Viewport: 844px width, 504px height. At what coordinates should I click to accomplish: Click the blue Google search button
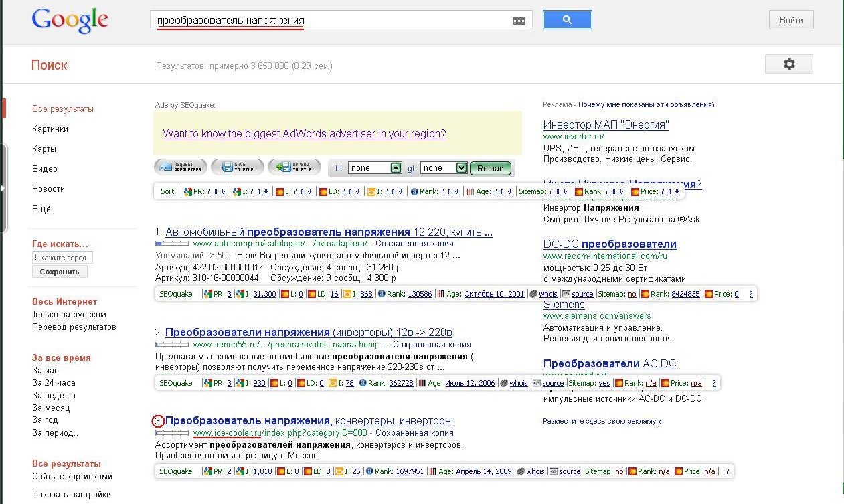pos(567,20)
